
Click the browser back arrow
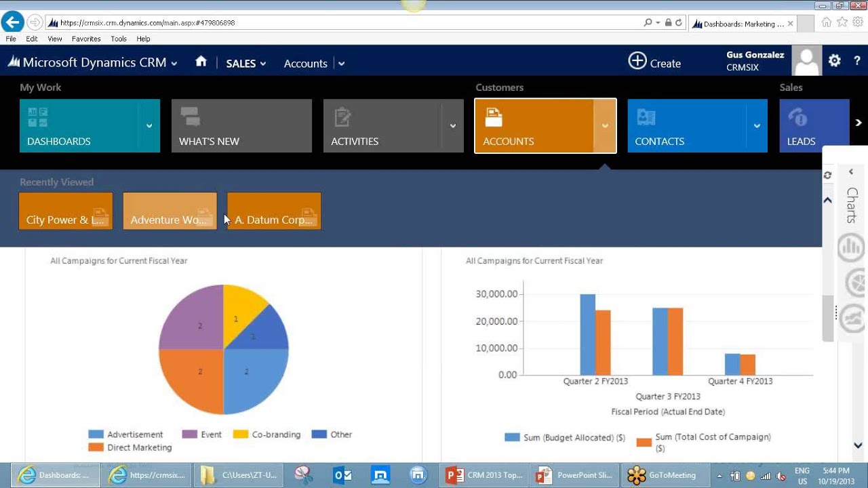pyautogui.click(x=12, y=22)
